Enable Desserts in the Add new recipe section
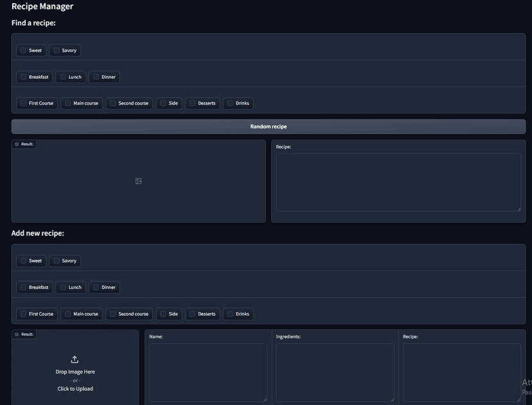Viewport: 532px width, 405px height. click(192, 314)
